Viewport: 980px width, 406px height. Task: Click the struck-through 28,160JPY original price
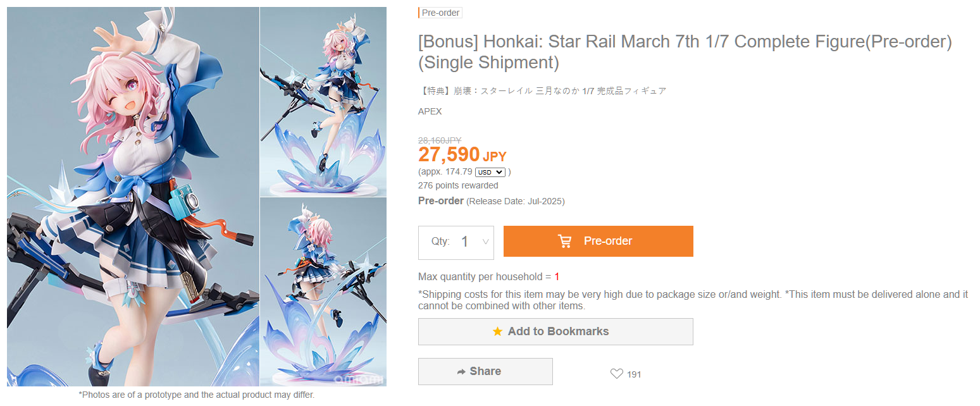pos(440,140)
